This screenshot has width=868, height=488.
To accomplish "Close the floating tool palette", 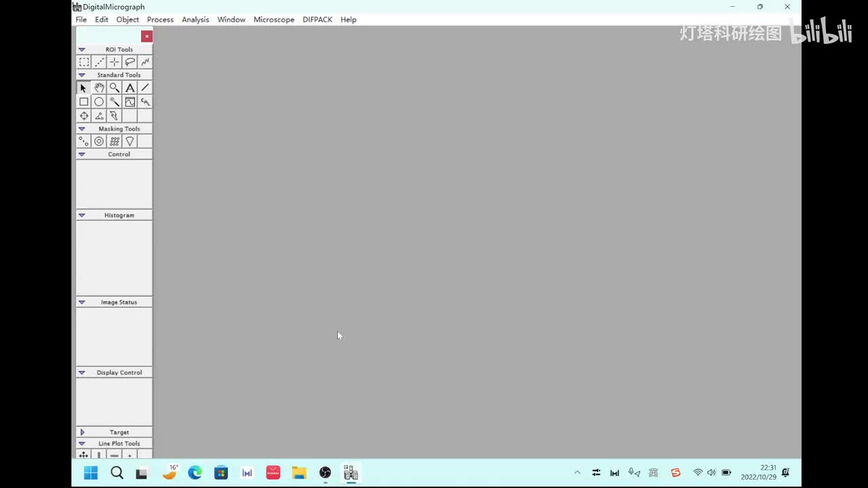I will coord(146,36).
